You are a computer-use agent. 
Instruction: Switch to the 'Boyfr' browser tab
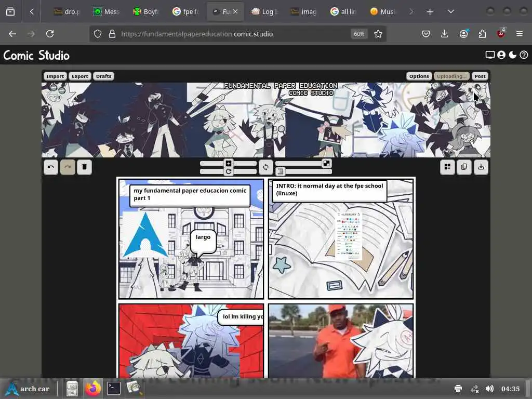pos(146,12)
